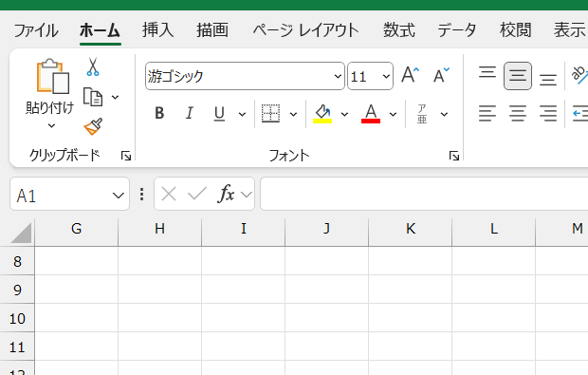588x375 pixels.
Task: Open the 表示 (View) tab
Action: pos(570,30)
